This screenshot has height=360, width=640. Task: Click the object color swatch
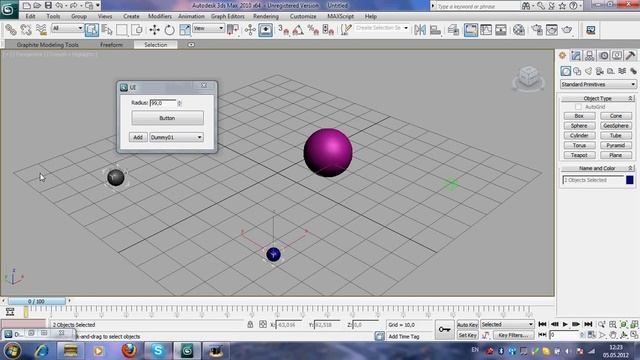pyautogui.click(x=630, y=180)
